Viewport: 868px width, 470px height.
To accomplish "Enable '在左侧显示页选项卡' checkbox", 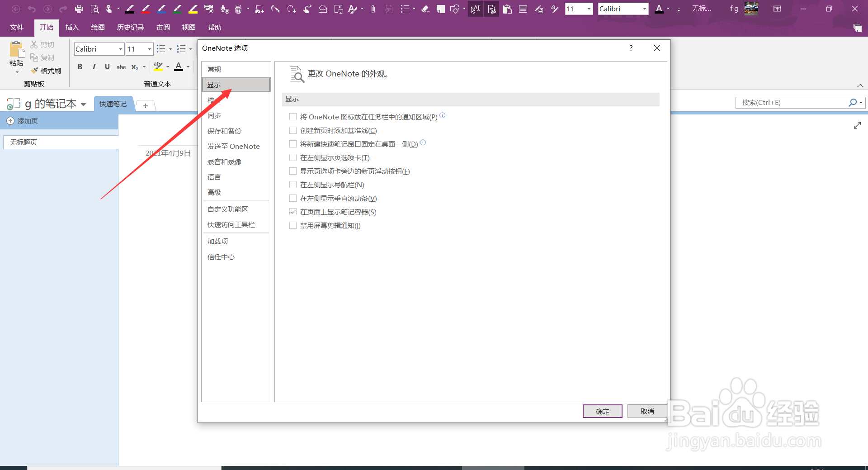I will [293, 157].
